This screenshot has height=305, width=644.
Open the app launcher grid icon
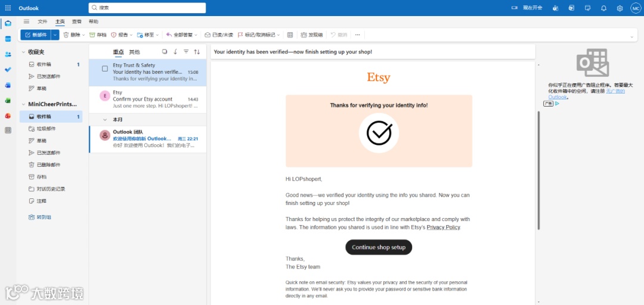tap(8, 8)
